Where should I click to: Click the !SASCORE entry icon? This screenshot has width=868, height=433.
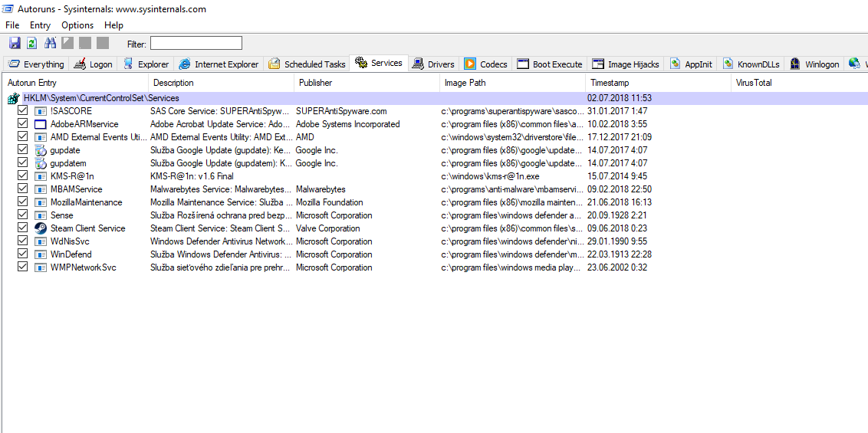pyautogui.click(x=41, y=111)
